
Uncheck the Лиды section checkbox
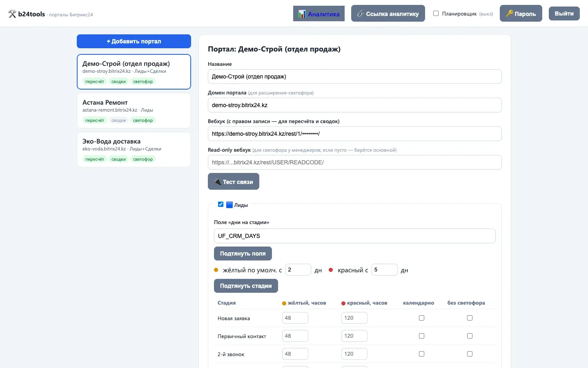pyautogui.click(x=220, y=204)
